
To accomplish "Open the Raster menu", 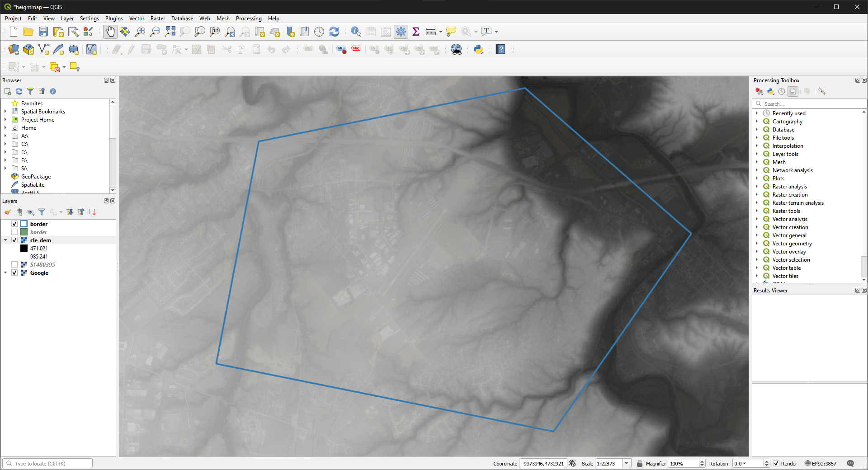I will pos(157,19).
